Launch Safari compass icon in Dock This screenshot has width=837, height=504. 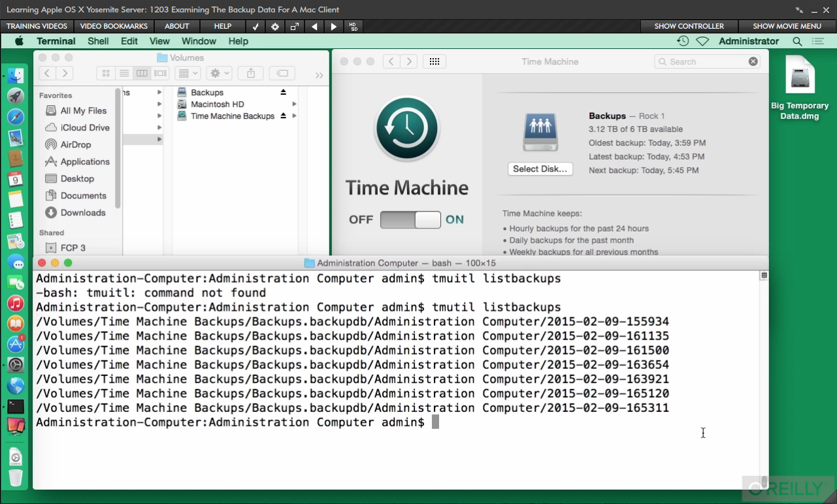(x=16, y=117)
